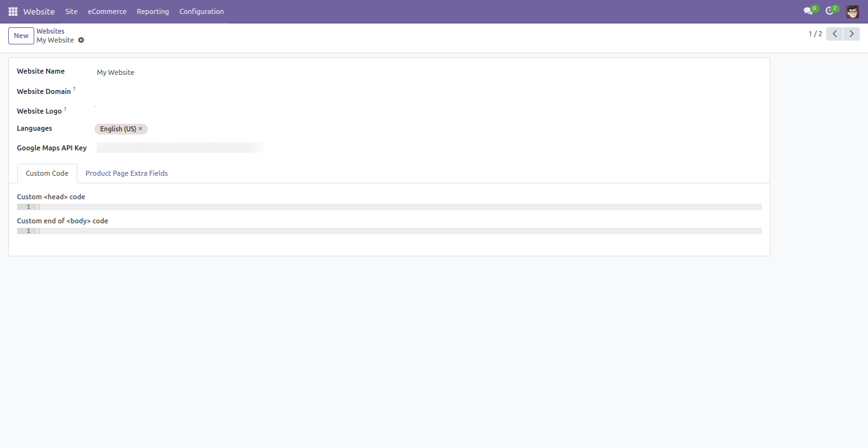Click the Website Name input field
Image resolution: width=868 pixels, height=448 pixels.
pyautogui.click(x=428, y=72)
